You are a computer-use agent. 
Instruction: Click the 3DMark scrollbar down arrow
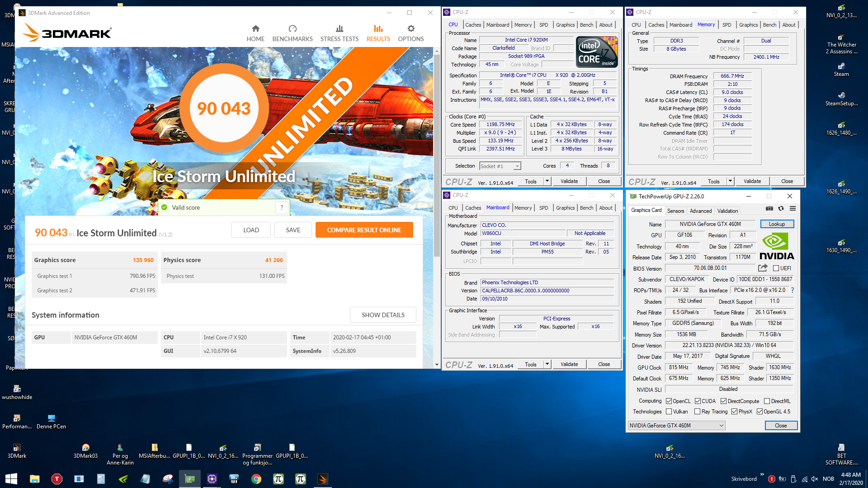coord(437,365)
